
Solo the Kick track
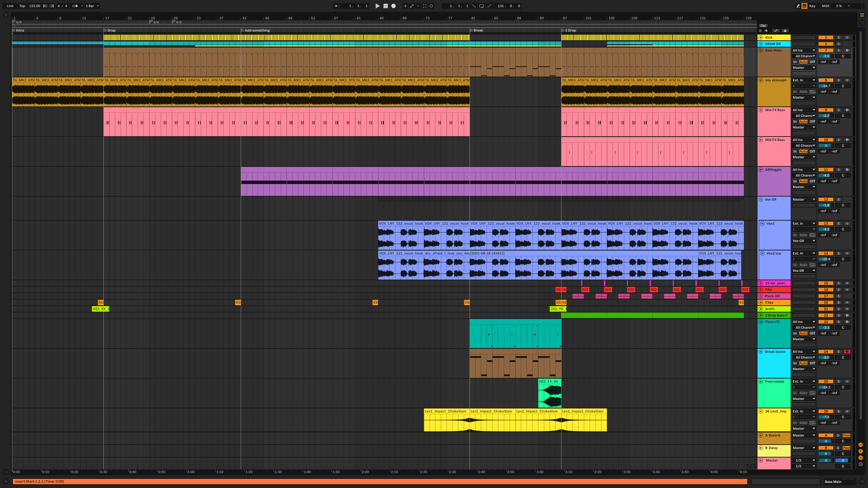839,38
